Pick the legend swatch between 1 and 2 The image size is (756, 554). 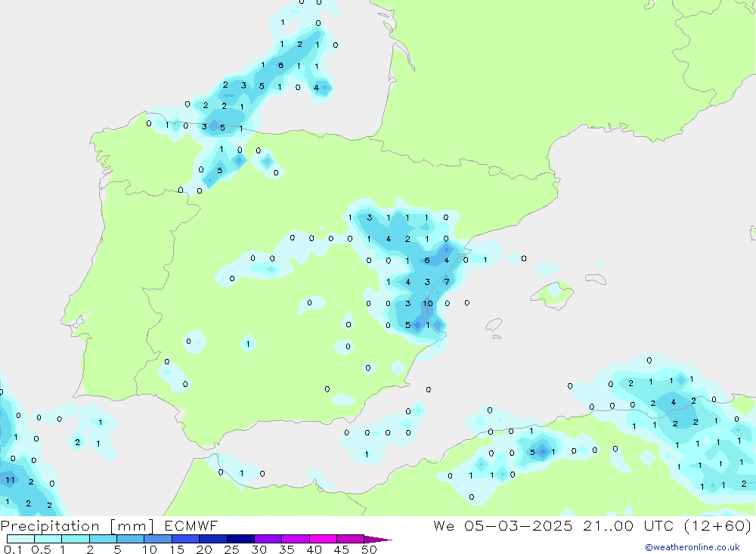click(x=76, y=539)
